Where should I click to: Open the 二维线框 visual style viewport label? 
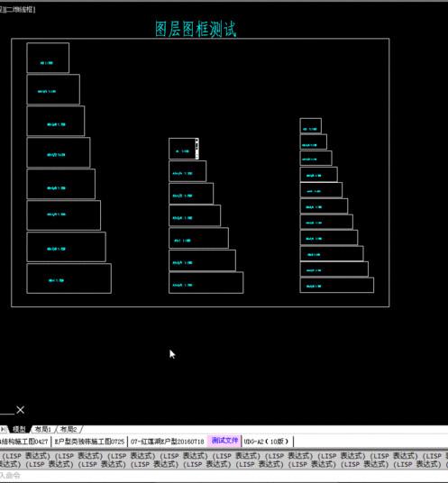pyautogui.click(x=18, y=10)
